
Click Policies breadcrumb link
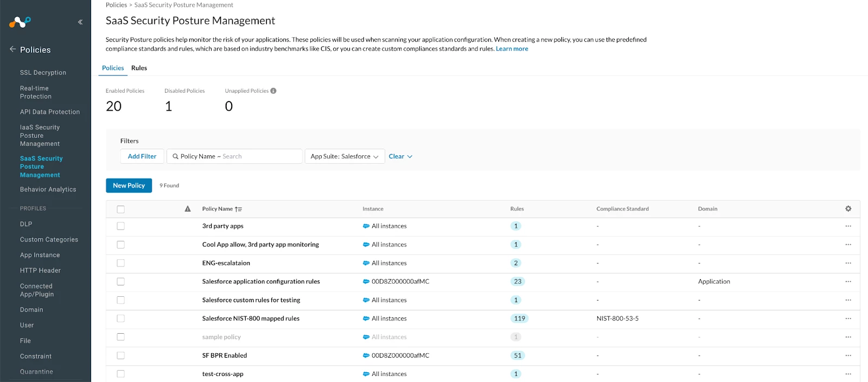(x=116, y=5)
